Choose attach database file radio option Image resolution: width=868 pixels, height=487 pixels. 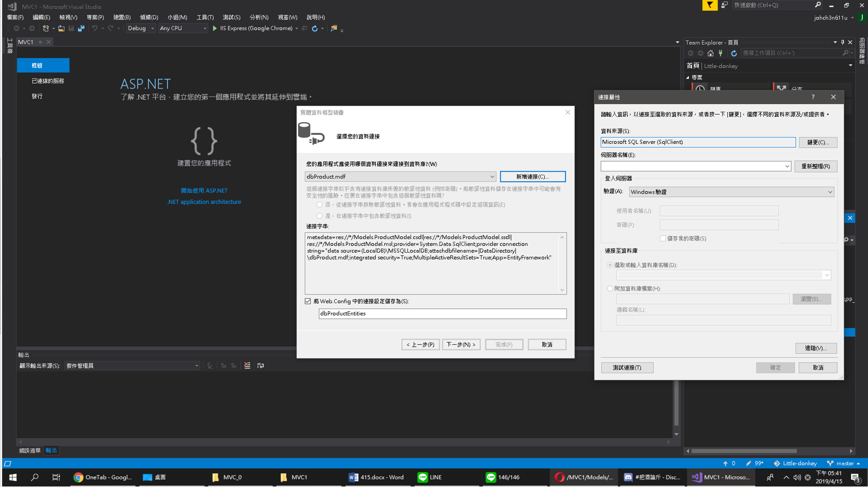(610, 288)
